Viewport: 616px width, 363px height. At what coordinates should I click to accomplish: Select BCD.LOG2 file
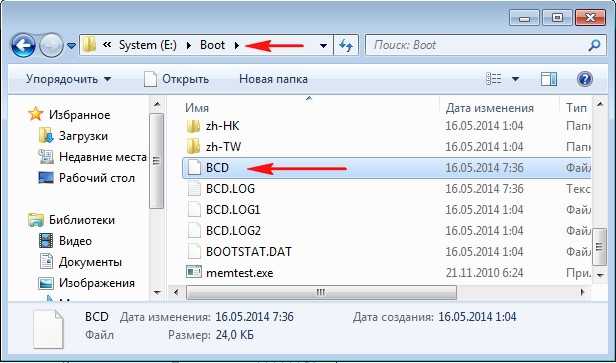coord(233,231)
